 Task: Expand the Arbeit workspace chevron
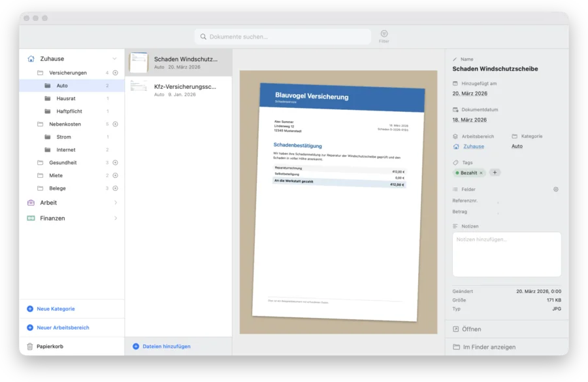(116, 203)
